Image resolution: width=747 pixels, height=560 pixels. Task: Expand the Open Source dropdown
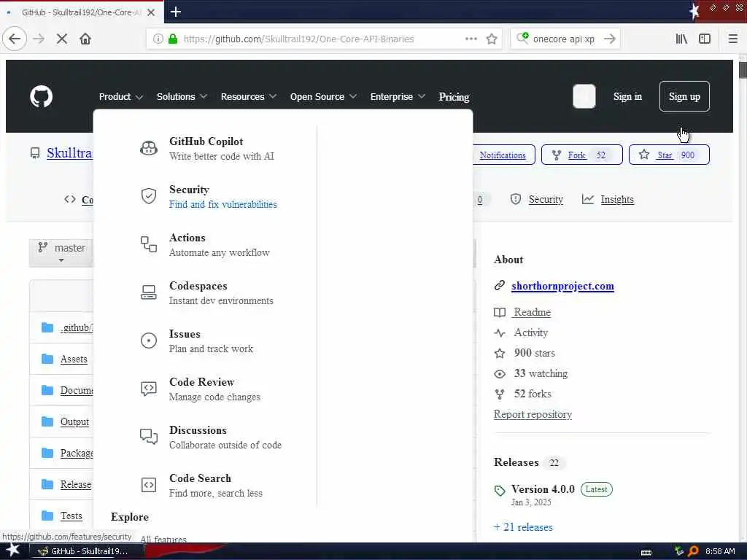pos(323,97)
